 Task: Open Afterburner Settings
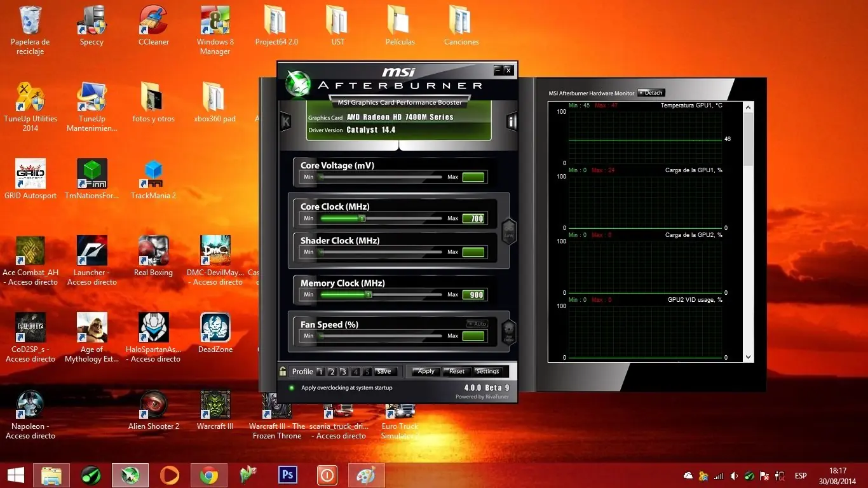coord(487,372)
